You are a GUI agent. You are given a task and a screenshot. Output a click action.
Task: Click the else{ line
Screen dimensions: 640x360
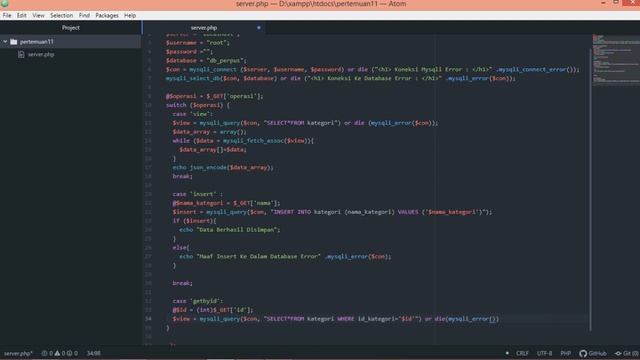tap(180, 248)
